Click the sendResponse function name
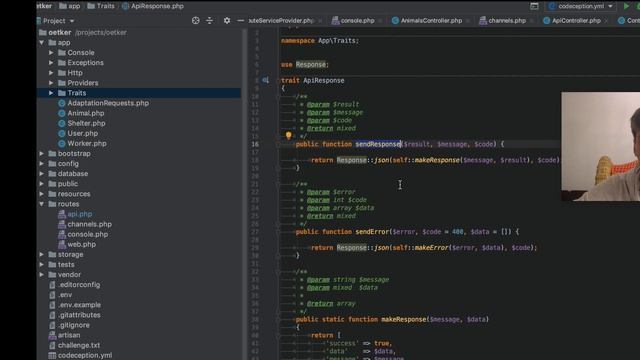 [x=378, y=144]
